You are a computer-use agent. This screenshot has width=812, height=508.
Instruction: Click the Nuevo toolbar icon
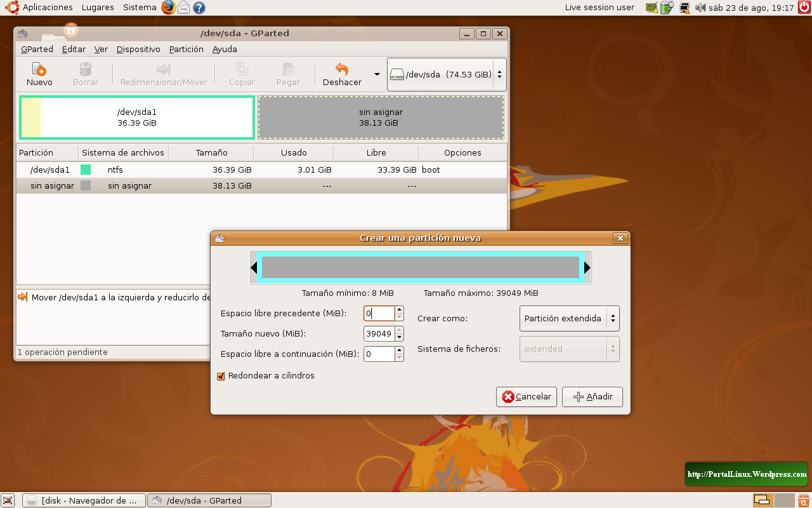coord(39,69)
